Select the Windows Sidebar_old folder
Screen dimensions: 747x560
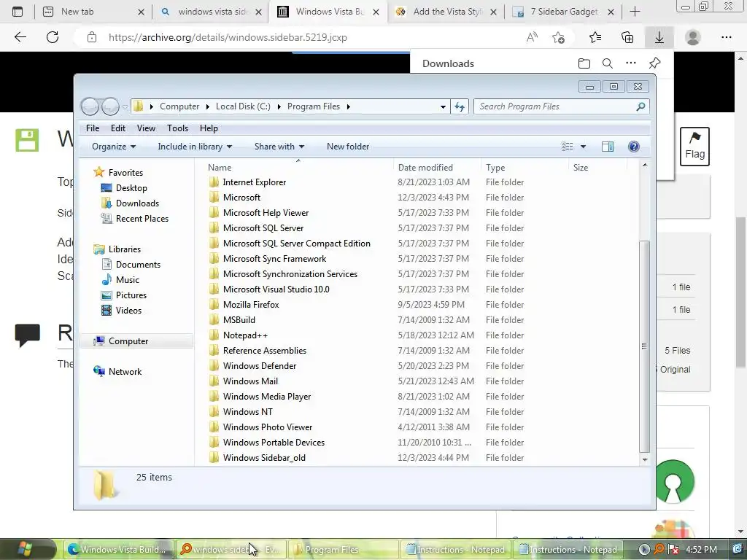[264, 458]
